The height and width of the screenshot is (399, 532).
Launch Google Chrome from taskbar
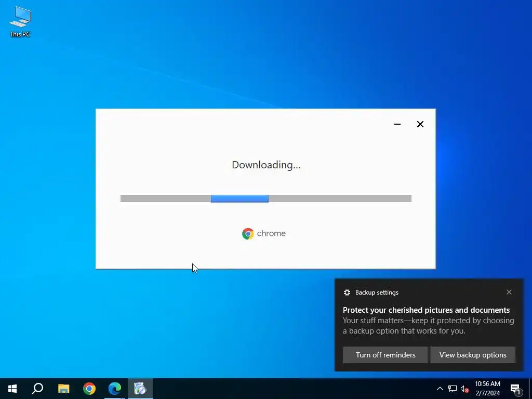89,389
